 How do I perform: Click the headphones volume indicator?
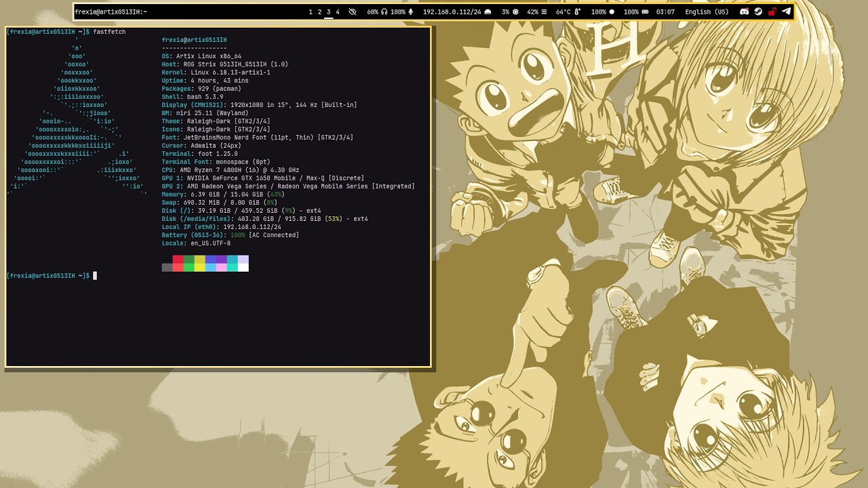384,12
